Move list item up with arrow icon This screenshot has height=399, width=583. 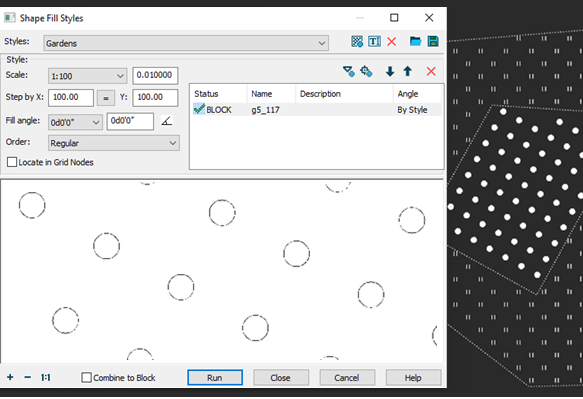408,71
